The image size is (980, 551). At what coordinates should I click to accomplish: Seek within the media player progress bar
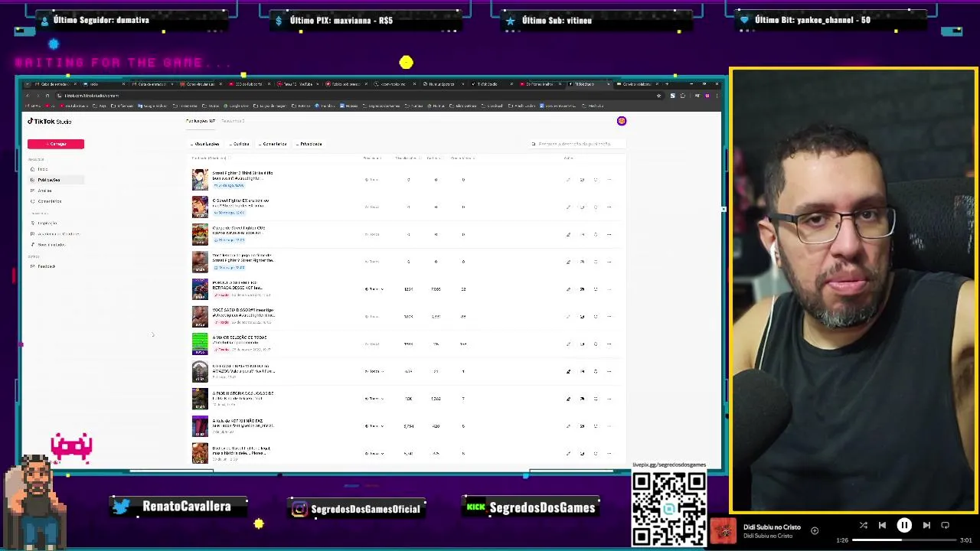[903, 540]
